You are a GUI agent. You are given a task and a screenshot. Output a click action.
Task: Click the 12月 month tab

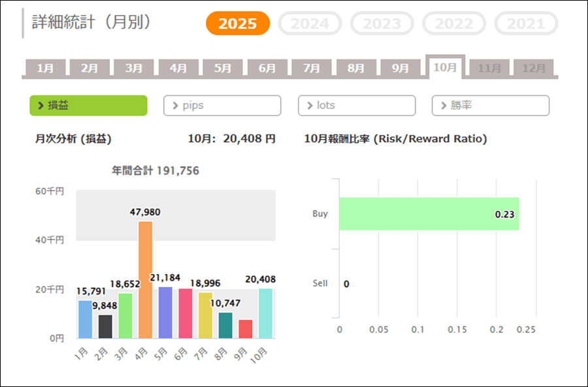click(533, 68)
